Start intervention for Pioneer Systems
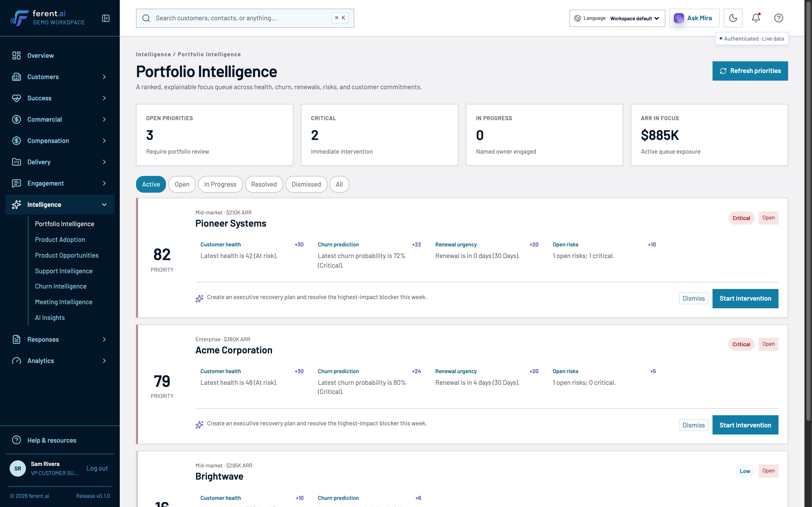Viewport: 812px width, 507px height. [745, 298]
